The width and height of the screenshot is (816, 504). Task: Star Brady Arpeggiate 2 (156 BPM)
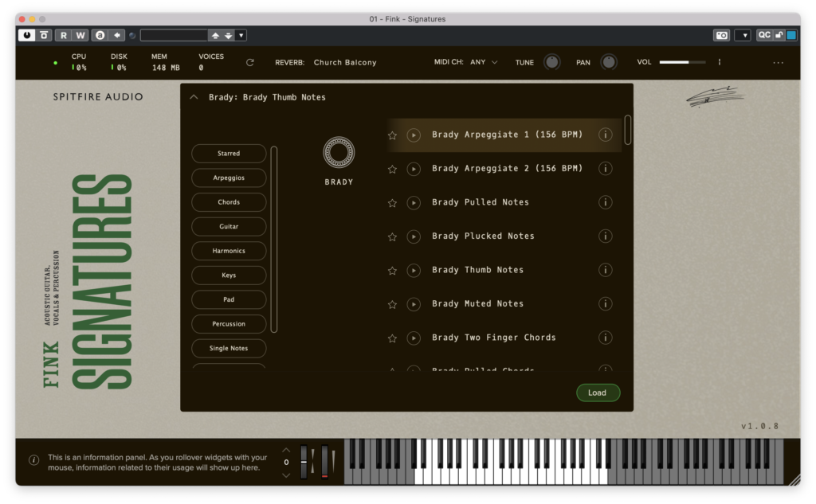392,169
